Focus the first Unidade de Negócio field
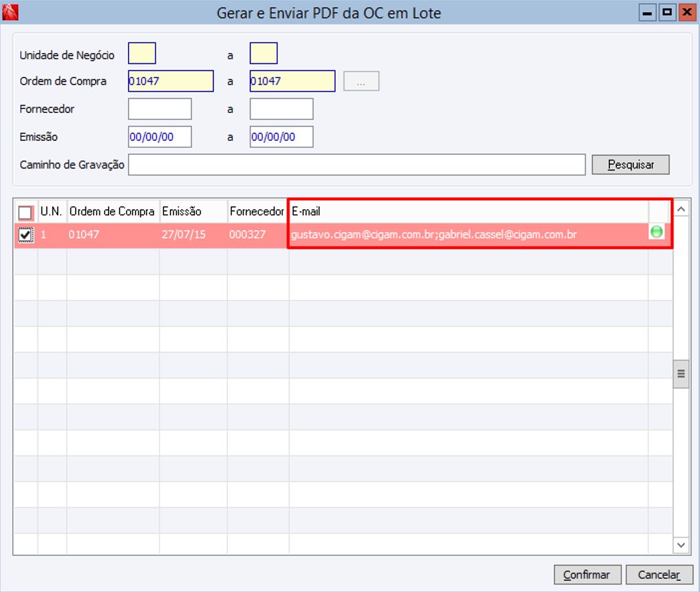Image resolution: width=700 pixels, height=592 pixels. [142, 53]
